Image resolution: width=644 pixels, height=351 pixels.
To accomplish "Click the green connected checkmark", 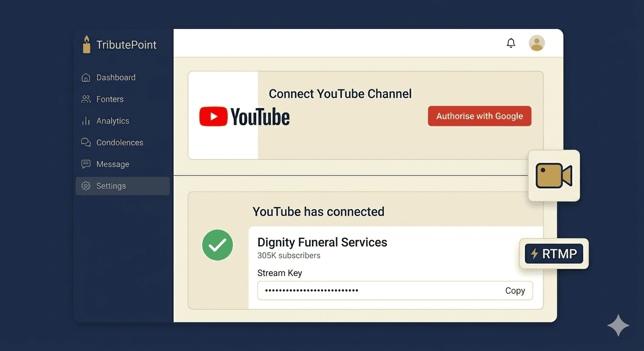I will [x=217, y=245].
